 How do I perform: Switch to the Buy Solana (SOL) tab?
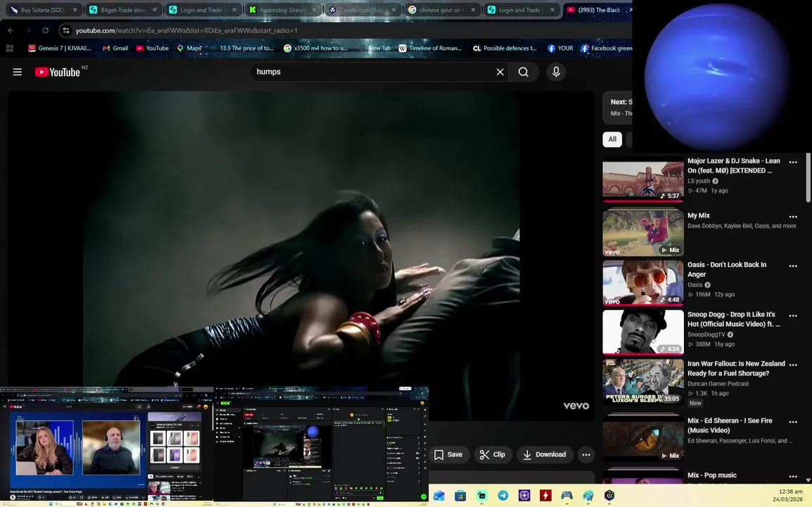tap(43, 10)
